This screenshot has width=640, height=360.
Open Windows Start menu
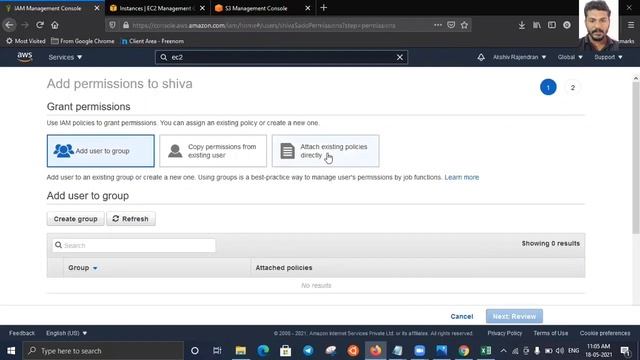11,351
